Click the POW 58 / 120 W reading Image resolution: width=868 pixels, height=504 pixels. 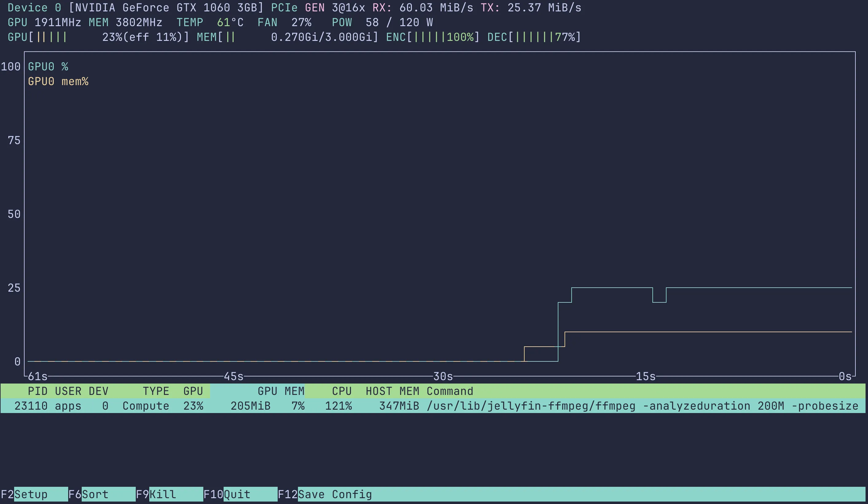382,22
